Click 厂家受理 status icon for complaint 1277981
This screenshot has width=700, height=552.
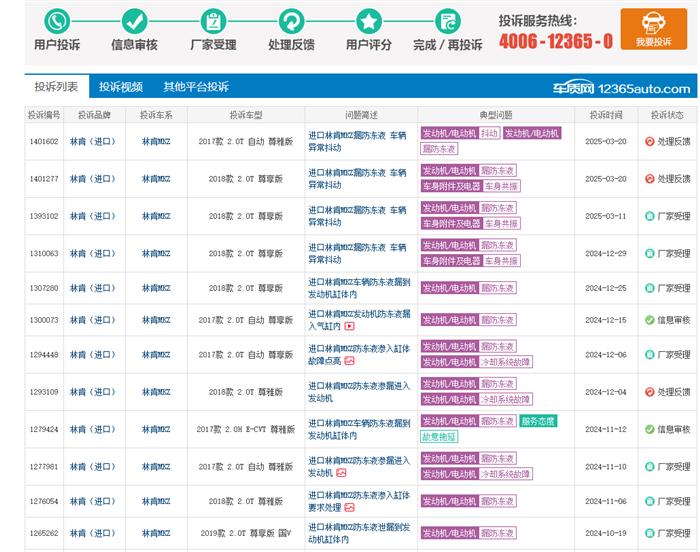coord(650,467)
